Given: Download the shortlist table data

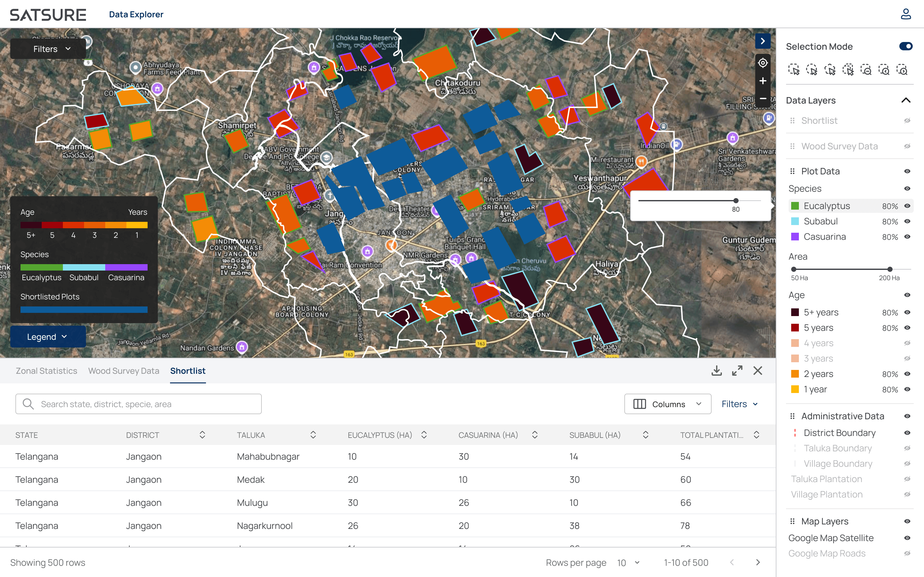Looking at the screenshot, I should [x=717, y=371].
